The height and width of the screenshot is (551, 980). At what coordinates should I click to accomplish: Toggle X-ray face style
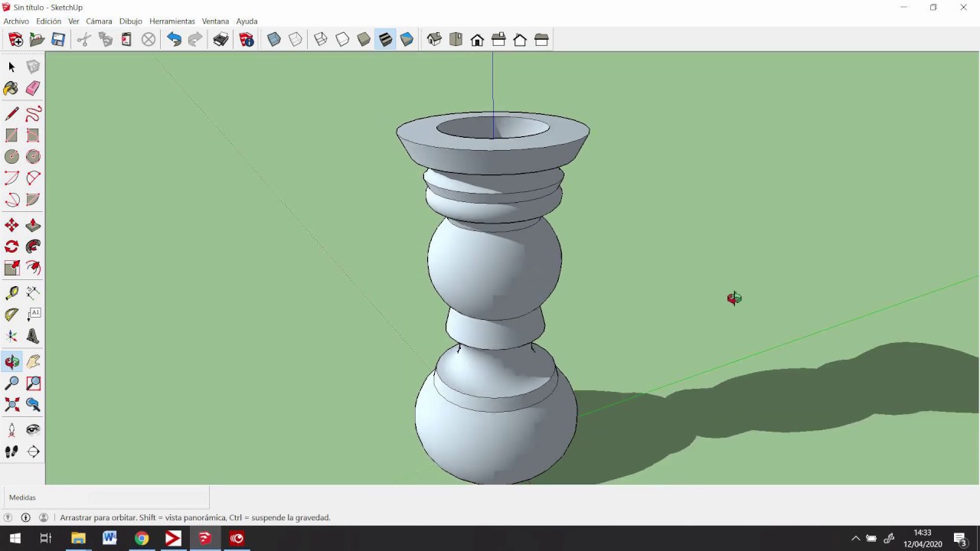pyautogui.click(x=274, y=40)
